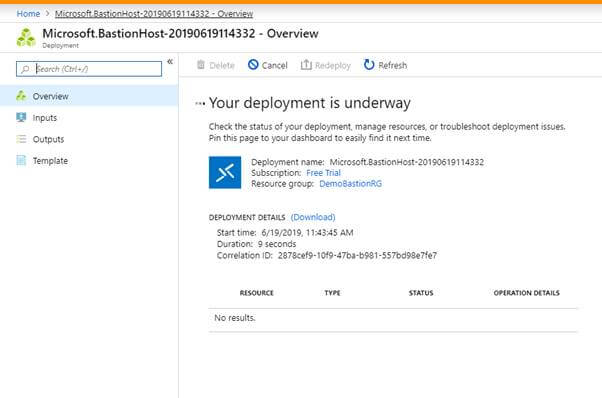
Task: Cancel the deployment using the Cancel label
Action: tap(275, 66)
